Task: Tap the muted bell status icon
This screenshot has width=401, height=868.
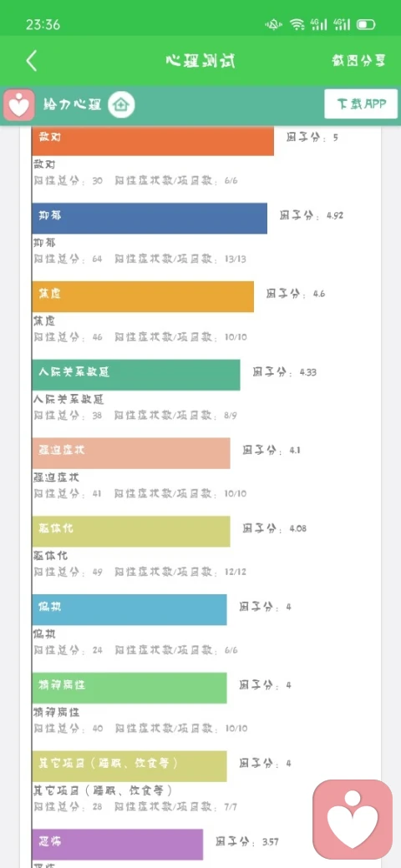Action: click(x=274, y=24)
